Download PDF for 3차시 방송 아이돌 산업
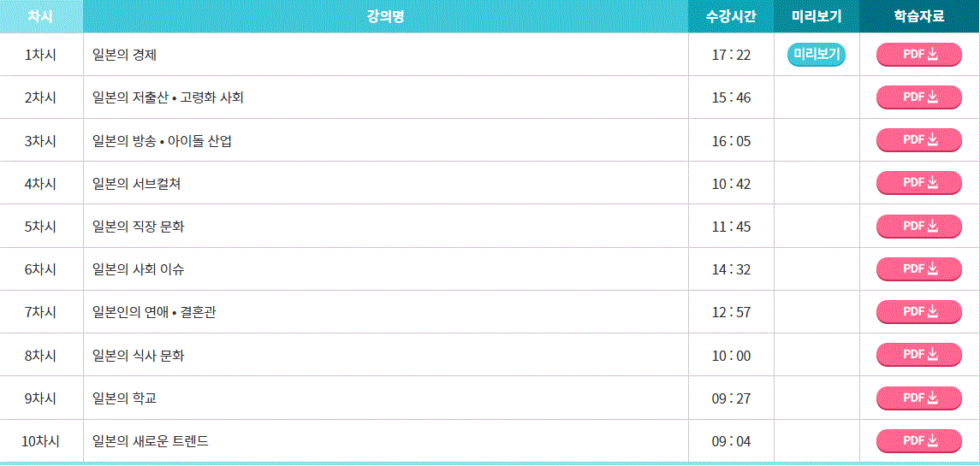Viewport: 980px width, 466px height. [x=918, y=140]
